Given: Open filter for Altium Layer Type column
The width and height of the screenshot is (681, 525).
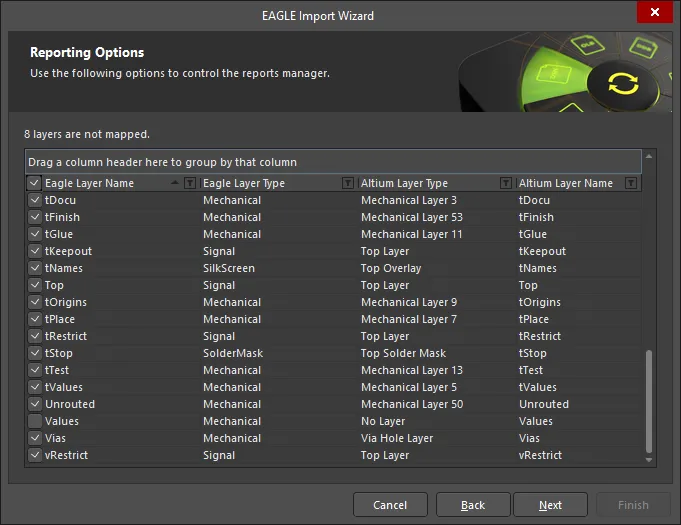Looking at the screenshot, I should [506, 183].
